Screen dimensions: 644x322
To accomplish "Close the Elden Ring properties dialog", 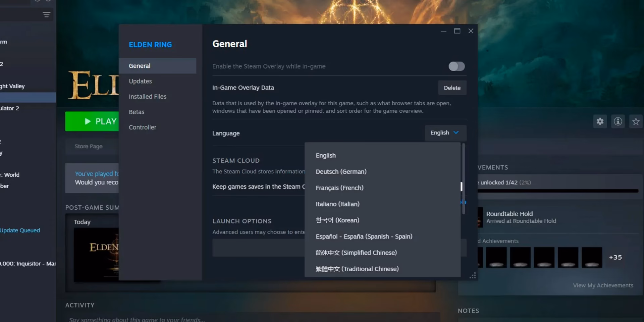I will tap(471, 31).
